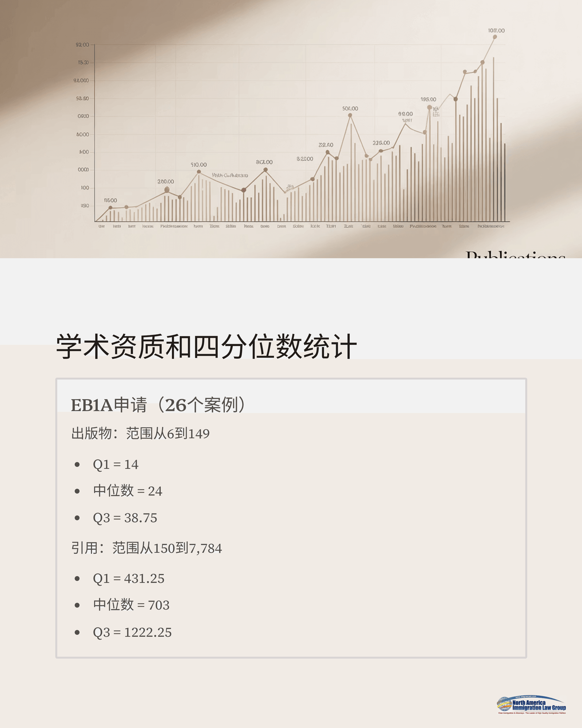
Task: Click the North America Immigration Law Group logo
Action: click(531, 704)
